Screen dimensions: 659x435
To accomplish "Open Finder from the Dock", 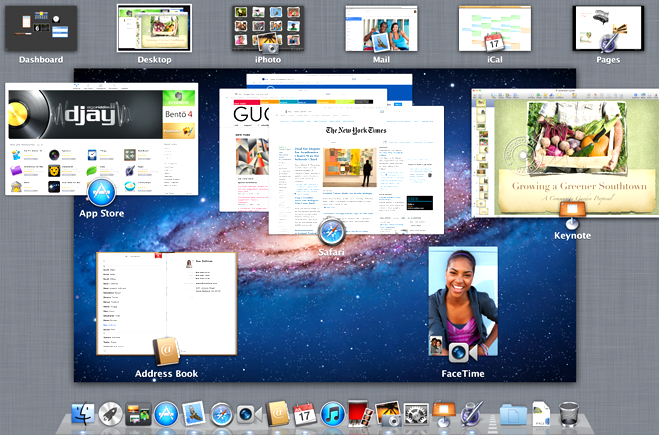I will point(83,414).
